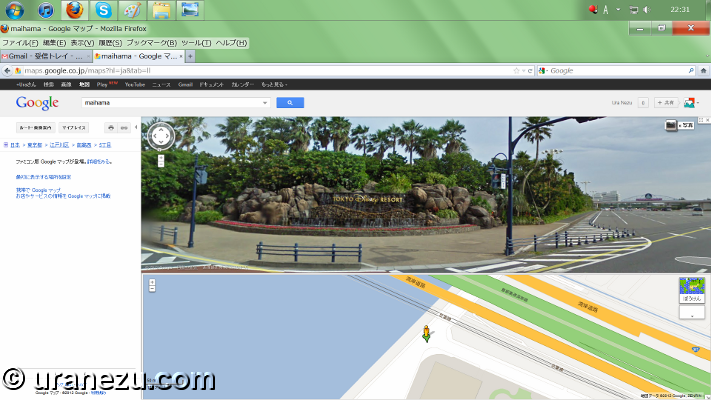Image resolution: width=711 pixels, height=400 pixels.
Task: Click the 東京都 breadcrumb link
Action: tap(34, 145)
